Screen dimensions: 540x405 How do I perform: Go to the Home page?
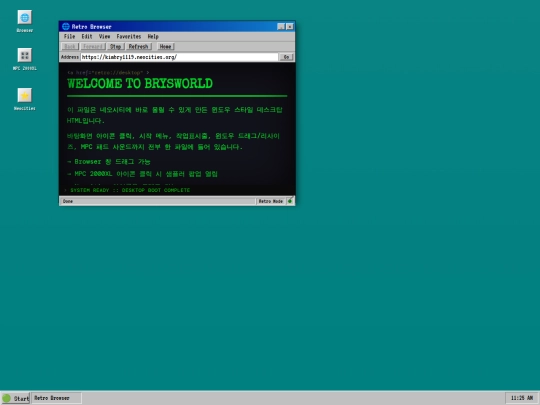166,46
